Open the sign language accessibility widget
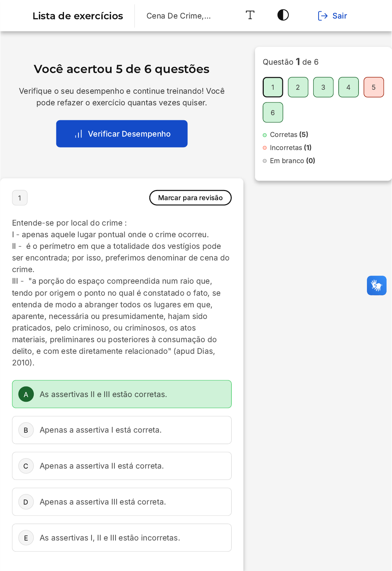 click(x=376, y=285)
